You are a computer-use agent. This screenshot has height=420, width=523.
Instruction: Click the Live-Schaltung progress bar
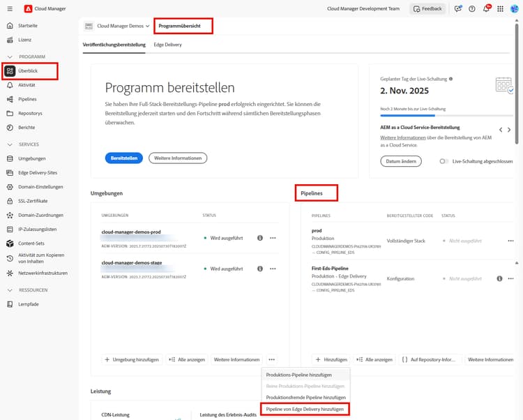click(446, 115)
